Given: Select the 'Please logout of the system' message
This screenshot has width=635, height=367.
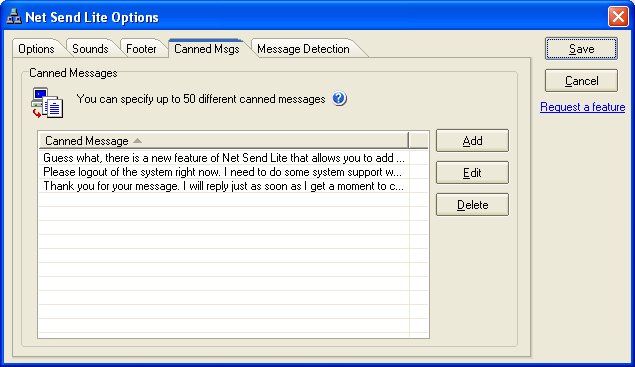Looking at the screenshot, I should pos(224,172).
